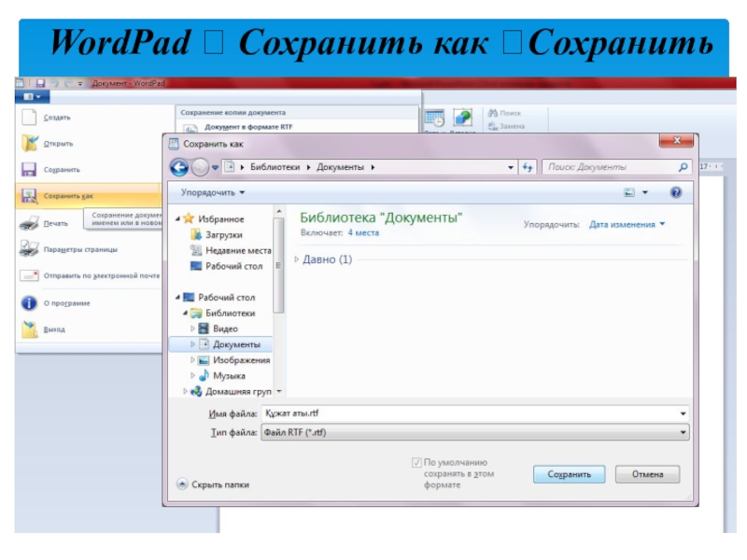This screenshot has height=560, width=747.
Task: Click the Избранное star icon
Action: click(x=189, y=218)
